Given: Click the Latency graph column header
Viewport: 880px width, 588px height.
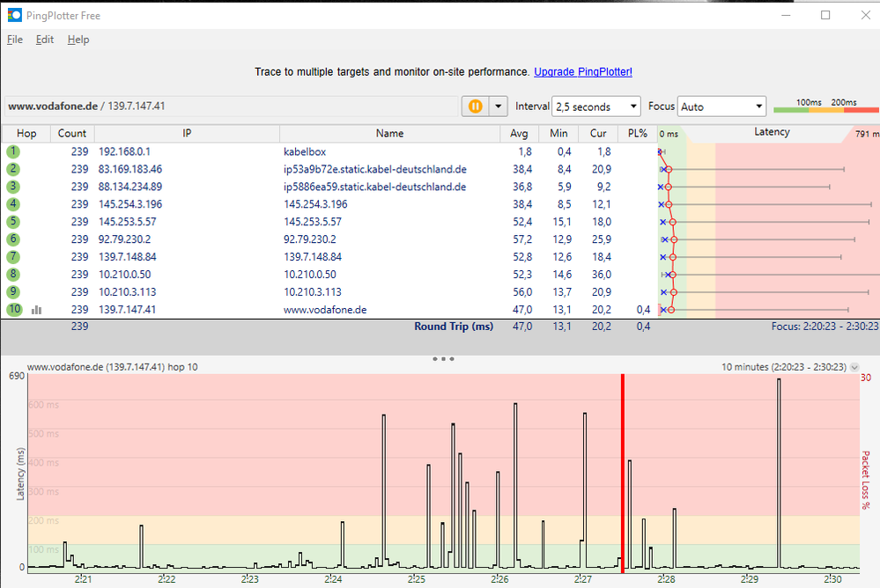Looking at the screenshot, I should [771, 132].
